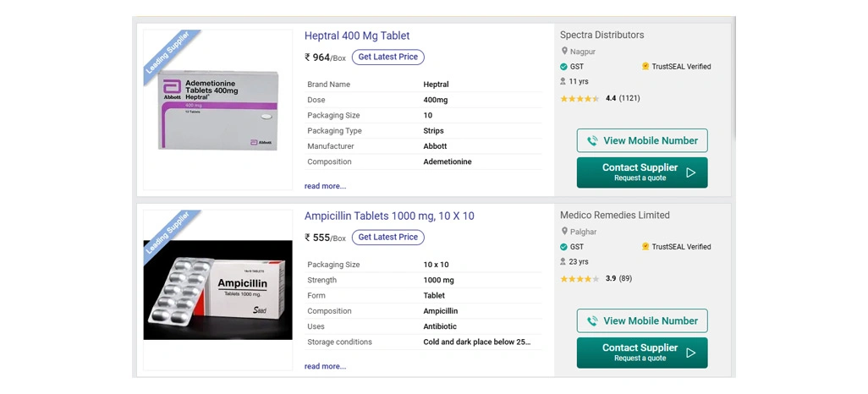Click the Uses value Antibiotic
Viewport: 868px width, 394px height.
pyautogui.click(x=440, y=326)
